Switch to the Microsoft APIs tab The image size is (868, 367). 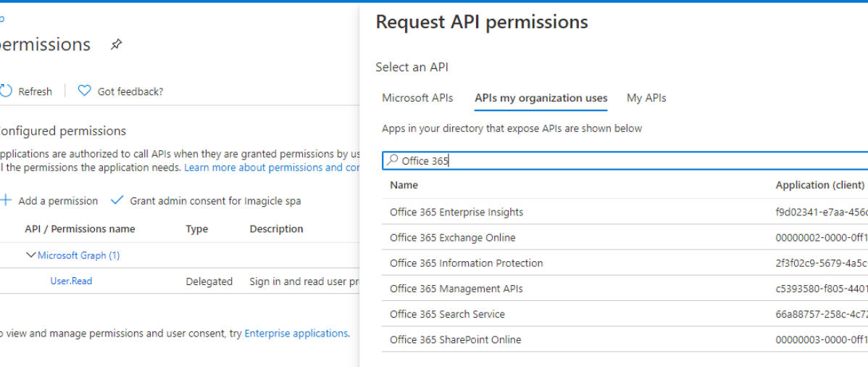click(x=417, y=98)
